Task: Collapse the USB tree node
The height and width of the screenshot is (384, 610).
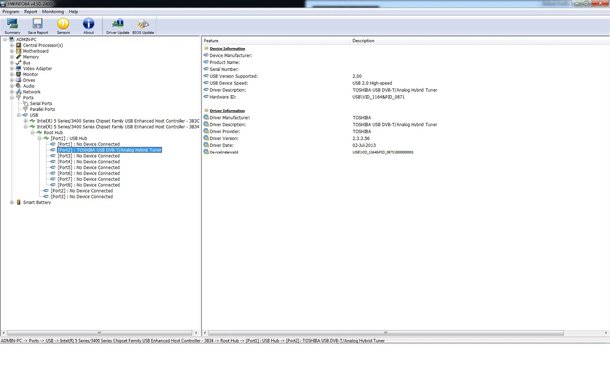Action: [x=19, y=115]
